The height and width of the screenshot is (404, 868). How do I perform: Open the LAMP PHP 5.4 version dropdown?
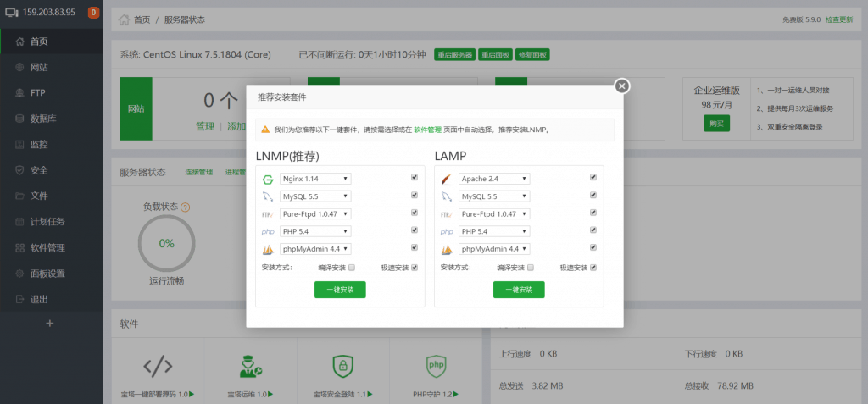(494, 232)
